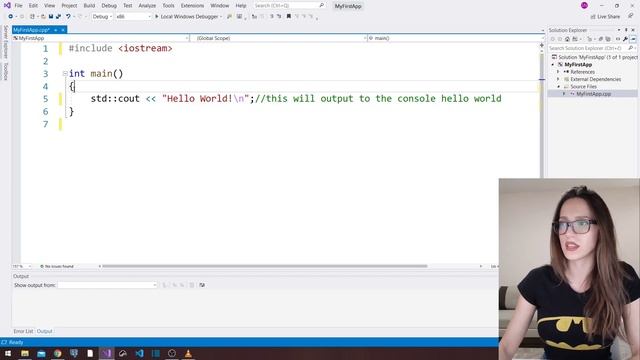Open the Extensions menu

(192, 6)
